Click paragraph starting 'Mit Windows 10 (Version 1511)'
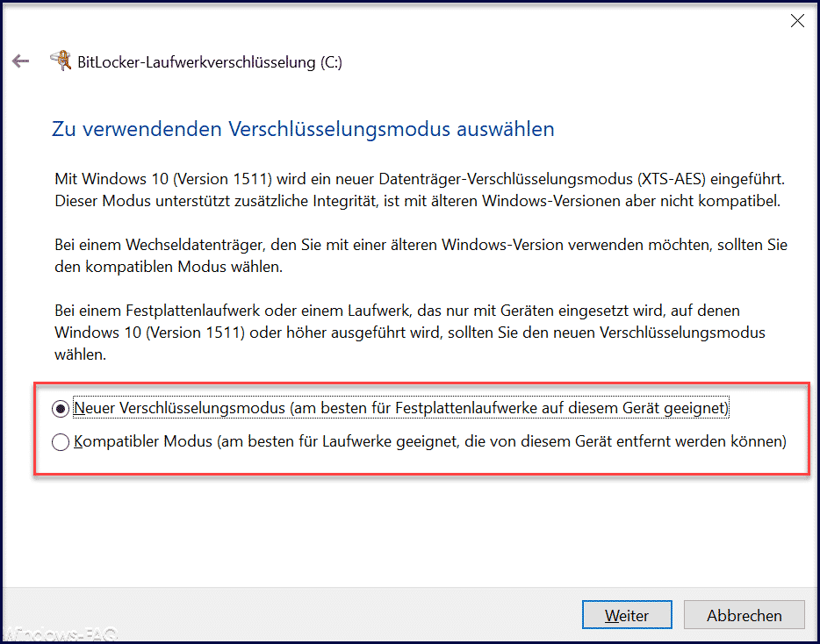Viewport: 820px width, 644px height. pos(420,190)
